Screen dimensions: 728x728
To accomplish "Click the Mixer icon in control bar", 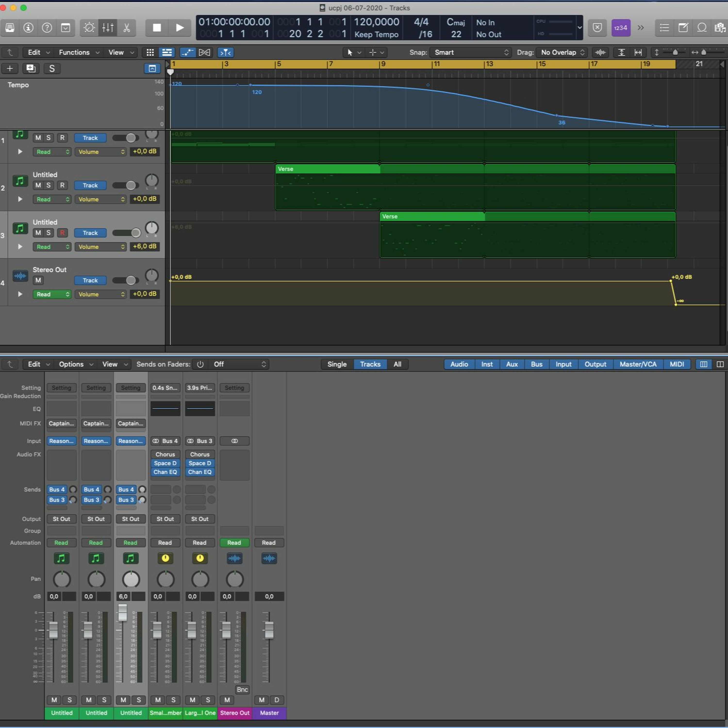I will click(x=108, y=28).
